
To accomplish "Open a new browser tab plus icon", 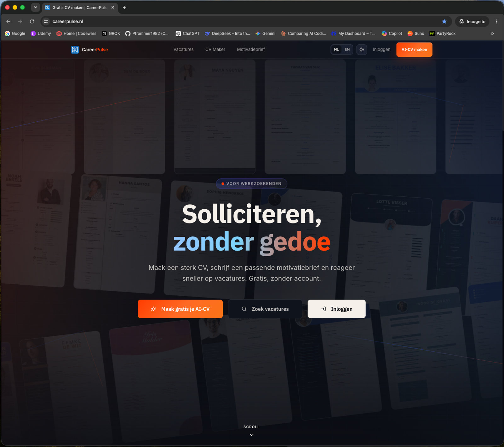I will click(124, 7).
